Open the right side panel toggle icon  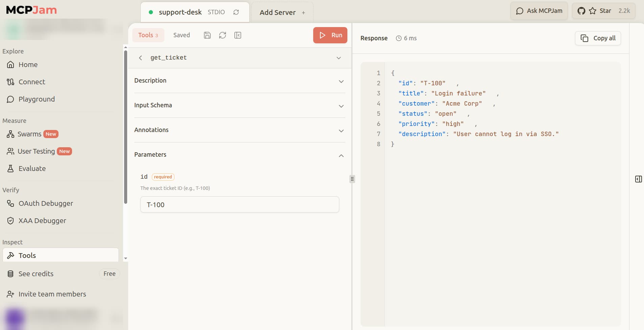coord(638,179)
